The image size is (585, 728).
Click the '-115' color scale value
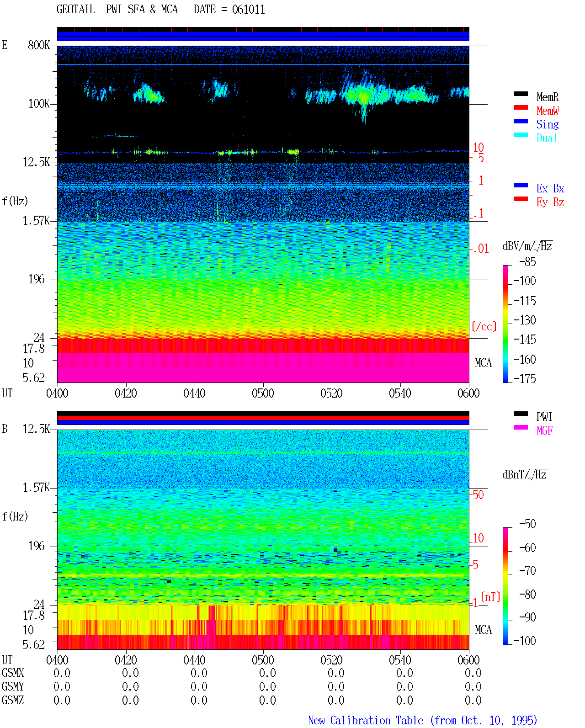tap(525, 301)
